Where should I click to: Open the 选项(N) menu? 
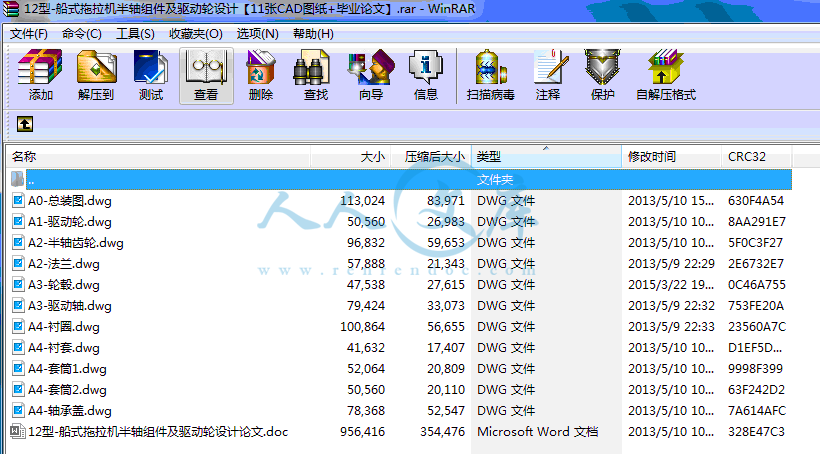coord(257,33)
